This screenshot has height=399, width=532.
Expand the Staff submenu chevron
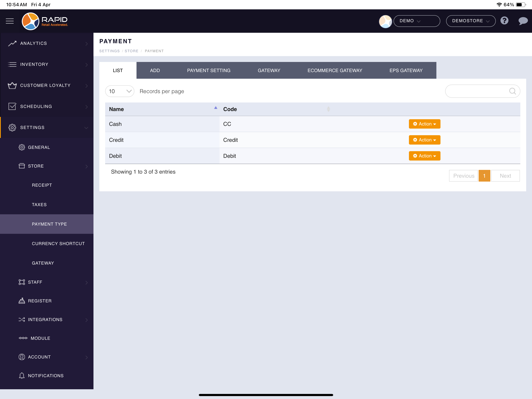pos(87,282)
